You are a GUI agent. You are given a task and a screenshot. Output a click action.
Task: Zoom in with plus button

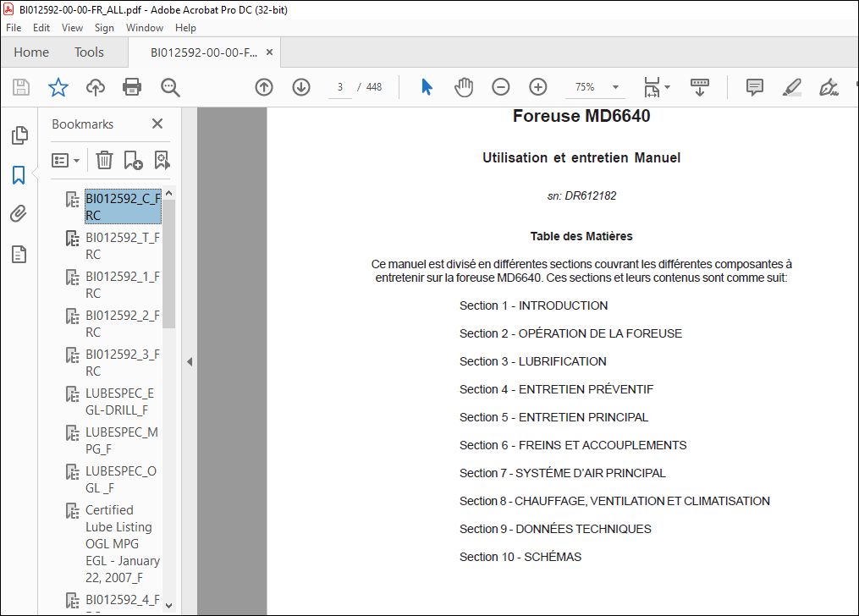538,87
